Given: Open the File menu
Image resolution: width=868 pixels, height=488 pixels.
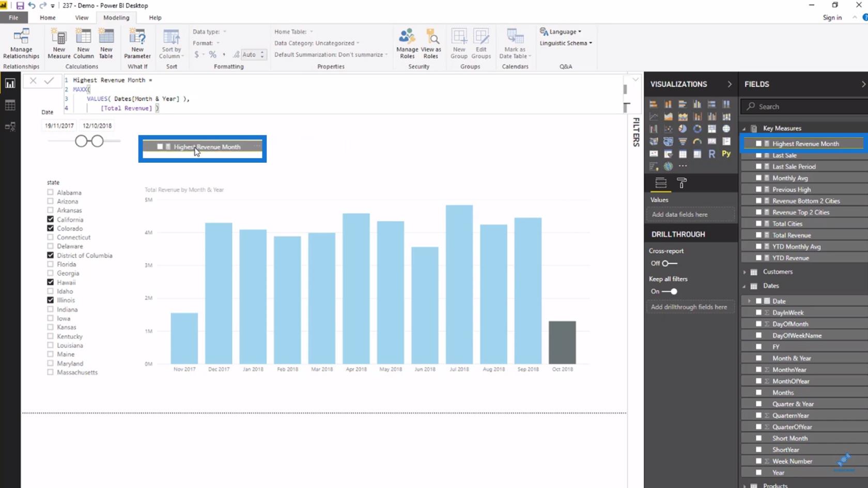Looking at the screenshot, I should click(x=13, y=18).
